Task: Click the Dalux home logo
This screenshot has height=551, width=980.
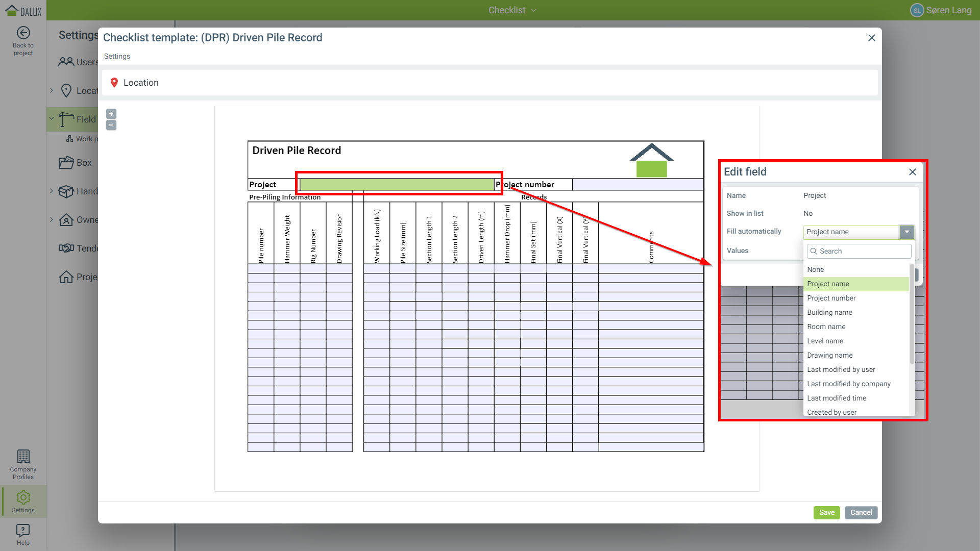Action: click(x=23, y=10)
